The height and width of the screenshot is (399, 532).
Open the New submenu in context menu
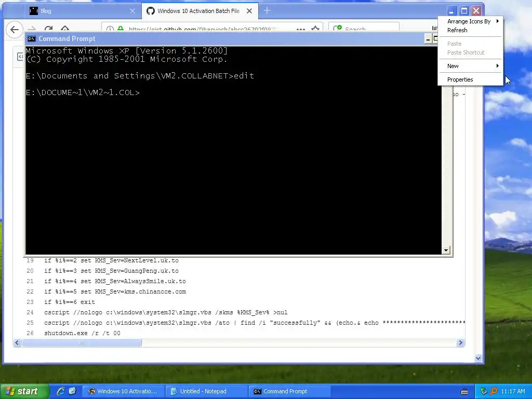point(471,66)
